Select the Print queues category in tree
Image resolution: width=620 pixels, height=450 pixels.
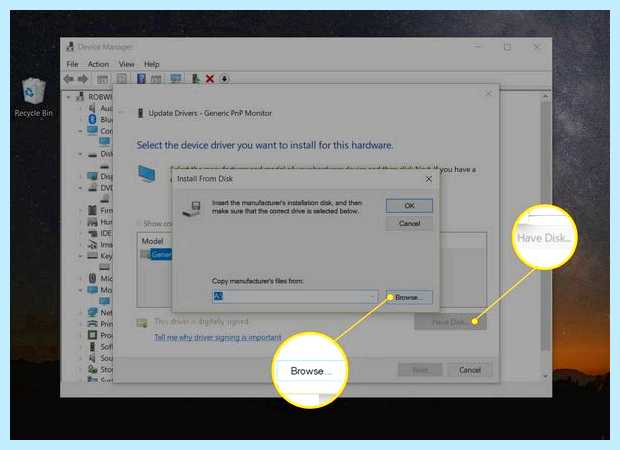tap(101, 324)
